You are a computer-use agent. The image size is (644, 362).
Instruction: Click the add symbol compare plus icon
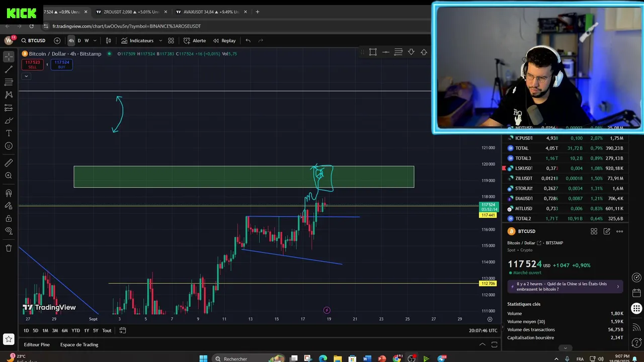57,41
